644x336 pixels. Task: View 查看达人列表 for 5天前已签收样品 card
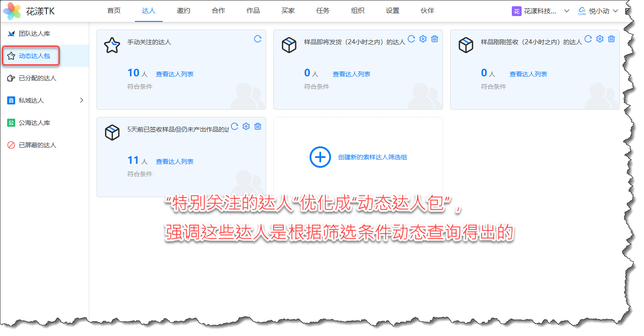click(x=174, y=162)
